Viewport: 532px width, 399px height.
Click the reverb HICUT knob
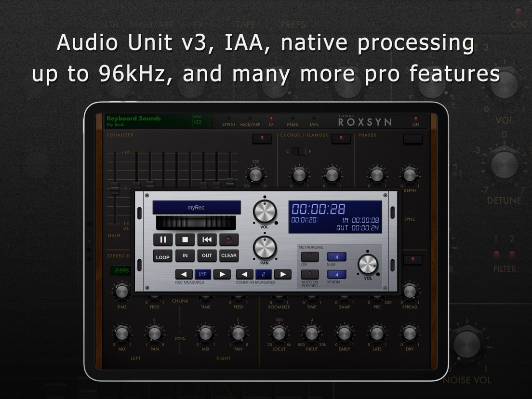pyautogui.click(x=311, y=334)
